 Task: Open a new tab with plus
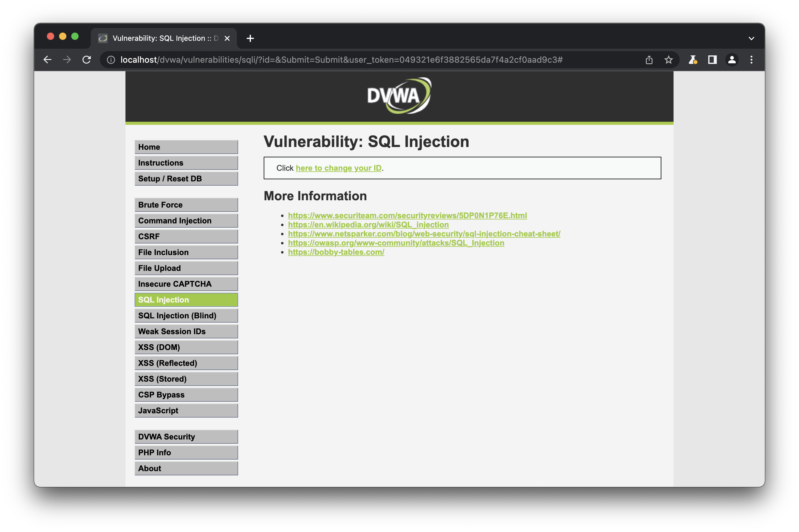pos(250,38)
